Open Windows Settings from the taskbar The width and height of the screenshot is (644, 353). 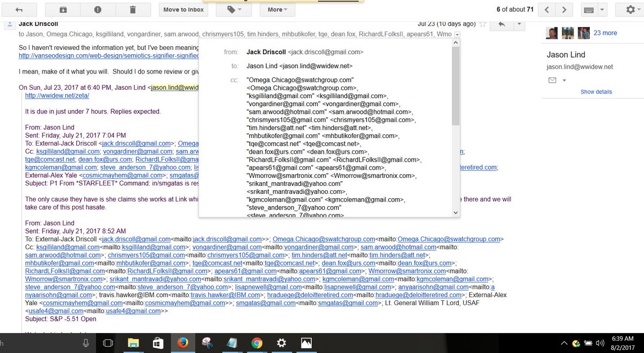[x=281, y=342]
